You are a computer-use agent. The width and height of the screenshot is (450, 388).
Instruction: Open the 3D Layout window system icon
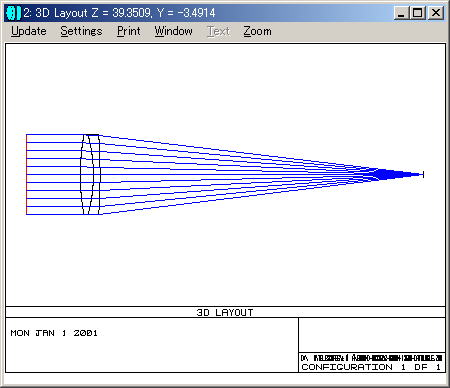tap(14, 13)
